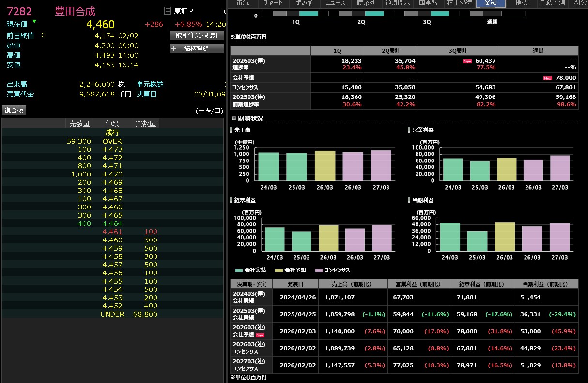This screenshot has width=588, height=383.
Task: Open the 四季報 tab
Action: click(x=427, y=3)
